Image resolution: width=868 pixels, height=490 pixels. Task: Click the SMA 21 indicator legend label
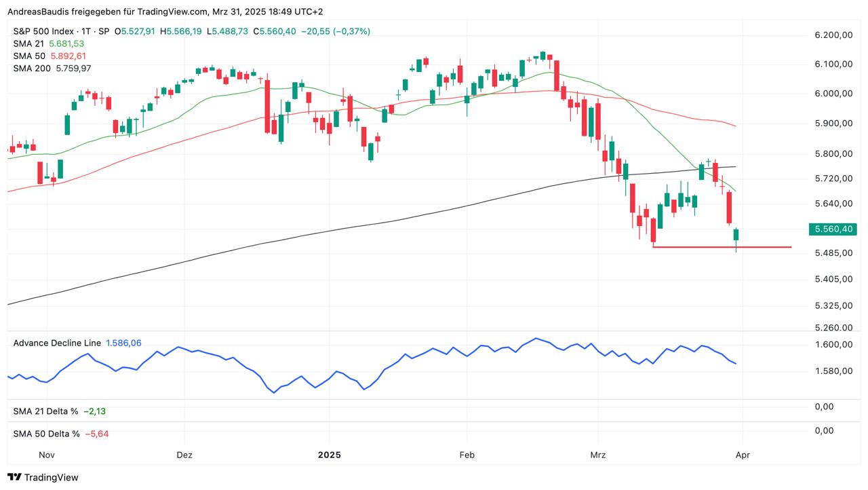pos(28,43)
